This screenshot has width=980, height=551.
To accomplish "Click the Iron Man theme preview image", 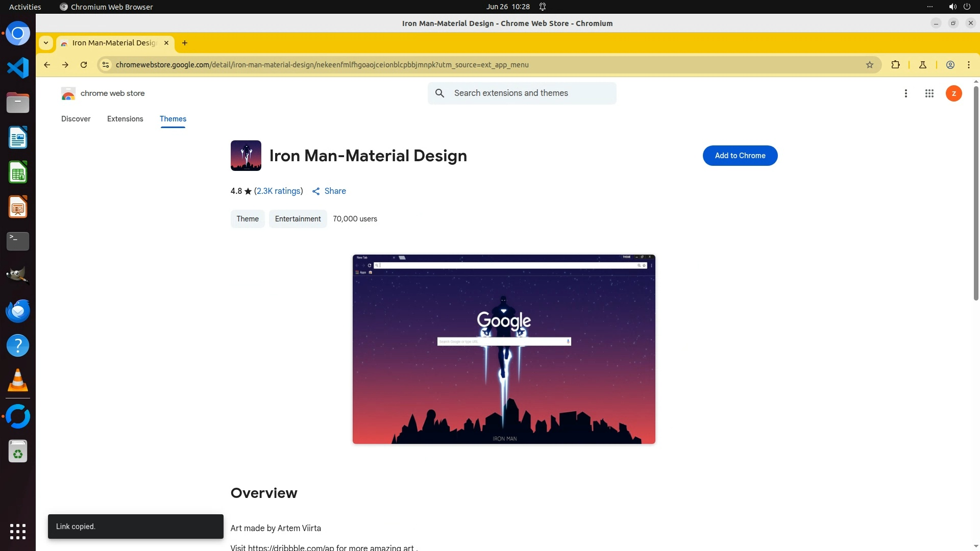I will tap(504, 349).
